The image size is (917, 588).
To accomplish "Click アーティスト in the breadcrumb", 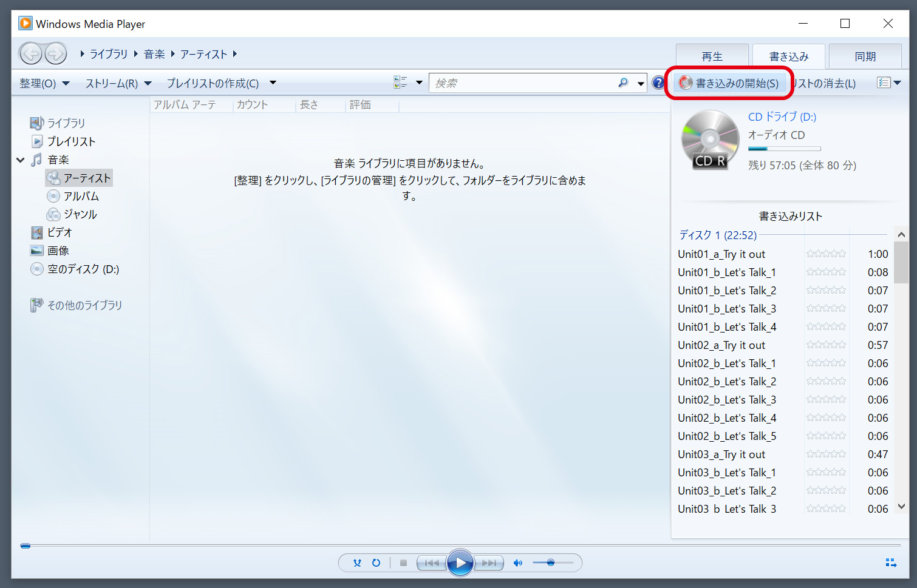I will click(x=203, y=54).
